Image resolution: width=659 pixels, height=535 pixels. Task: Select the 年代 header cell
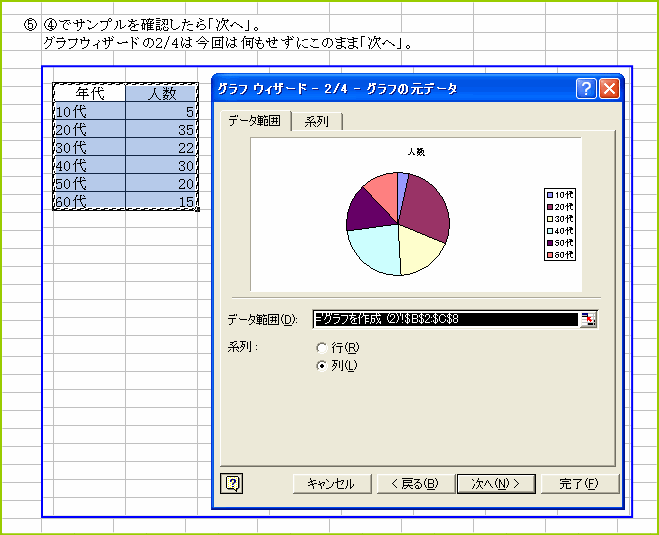pyautogui.click(x=90, y=92)
